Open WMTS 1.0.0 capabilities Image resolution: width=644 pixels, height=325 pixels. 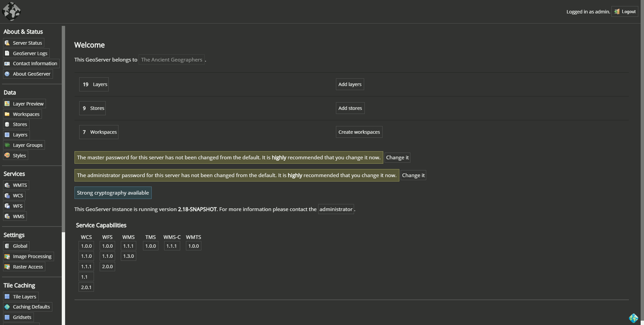point(194,246)
